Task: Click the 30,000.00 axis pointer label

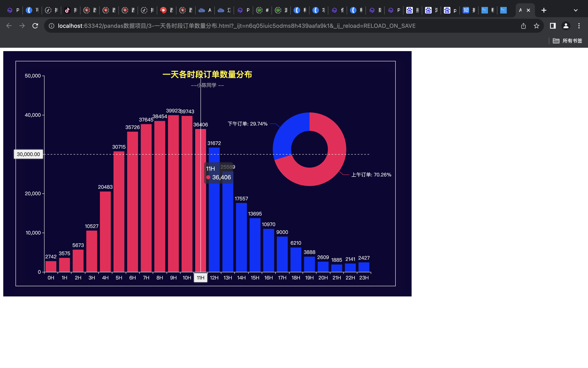Action: pos(28,154)
